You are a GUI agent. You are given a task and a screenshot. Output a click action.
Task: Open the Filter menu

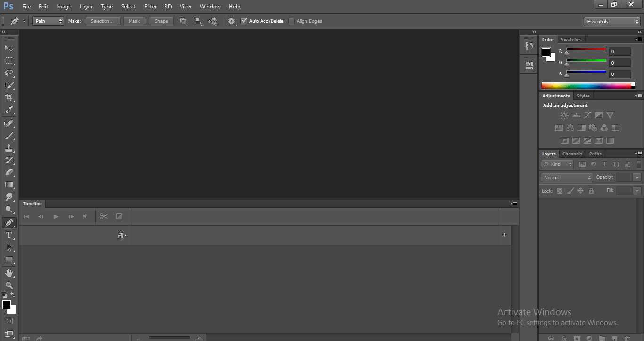tap(150, 7)
